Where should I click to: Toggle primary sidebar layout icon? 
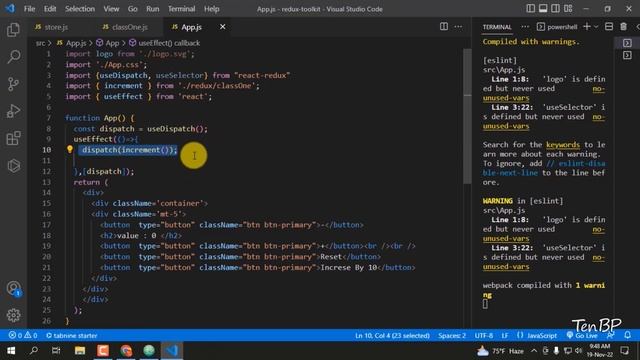coord(530,9)
